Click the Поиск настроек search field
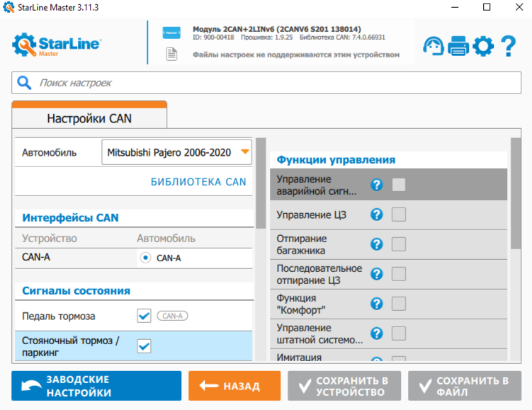532x410 pixels. [x=266, y=83]
